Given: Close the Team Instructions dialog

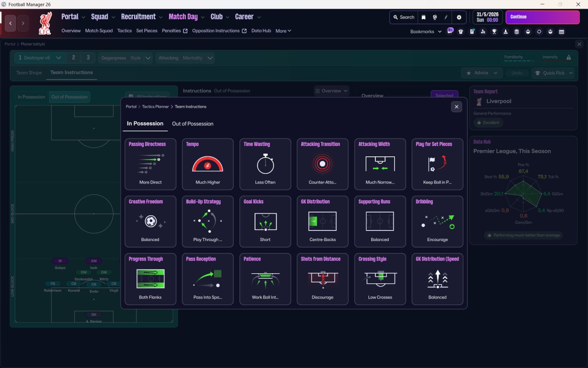Looking at the screenshot, I should tap(457, 107).
